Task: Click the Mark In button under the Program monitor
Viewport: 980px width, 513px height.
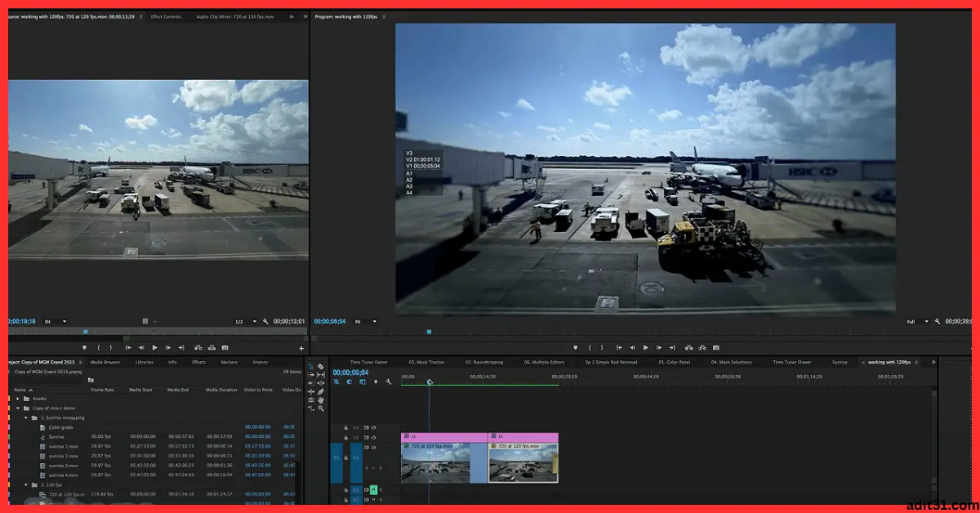Action: tap(590, 347)
